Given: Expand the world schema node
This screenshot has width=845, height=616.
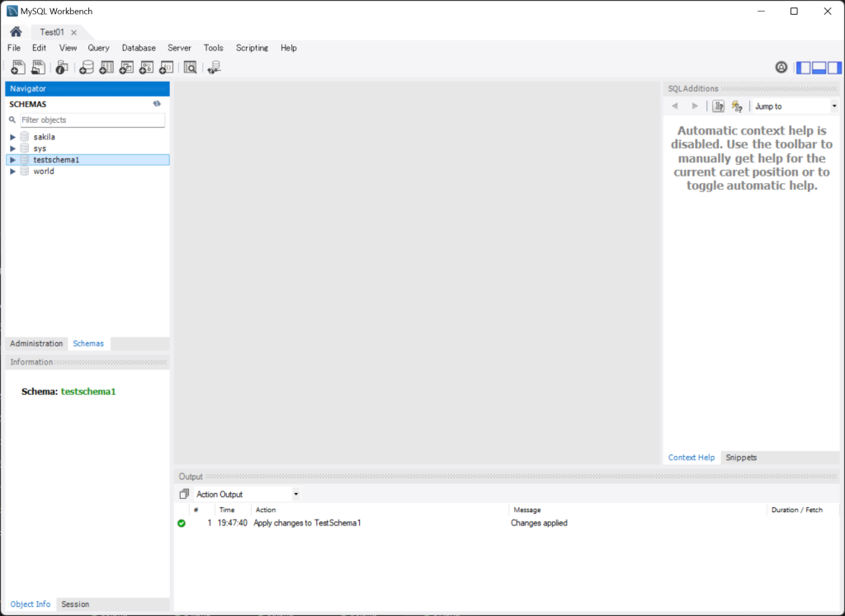Looking at the screenshot, I should coord(13,172).
